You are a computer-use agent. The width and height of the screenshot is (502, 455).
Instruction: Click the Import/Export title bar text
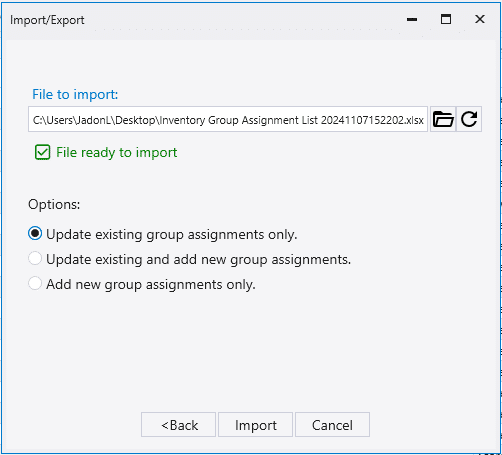pyautogui.click(x=47, y=20)
